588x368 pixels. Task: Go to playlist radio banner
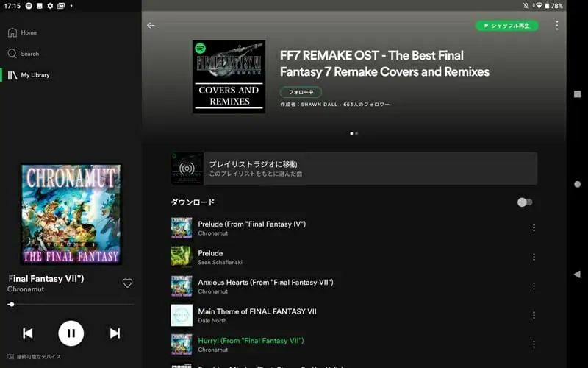pyautogui.click(x=354, y=169)
